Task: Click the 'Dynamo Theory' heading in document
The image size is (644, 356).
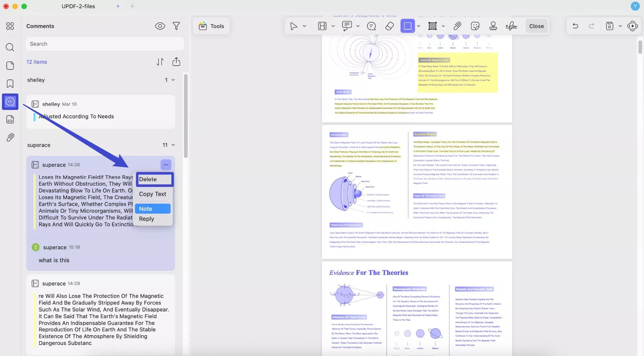Action: pyautogui.click(x=425, y=134)
